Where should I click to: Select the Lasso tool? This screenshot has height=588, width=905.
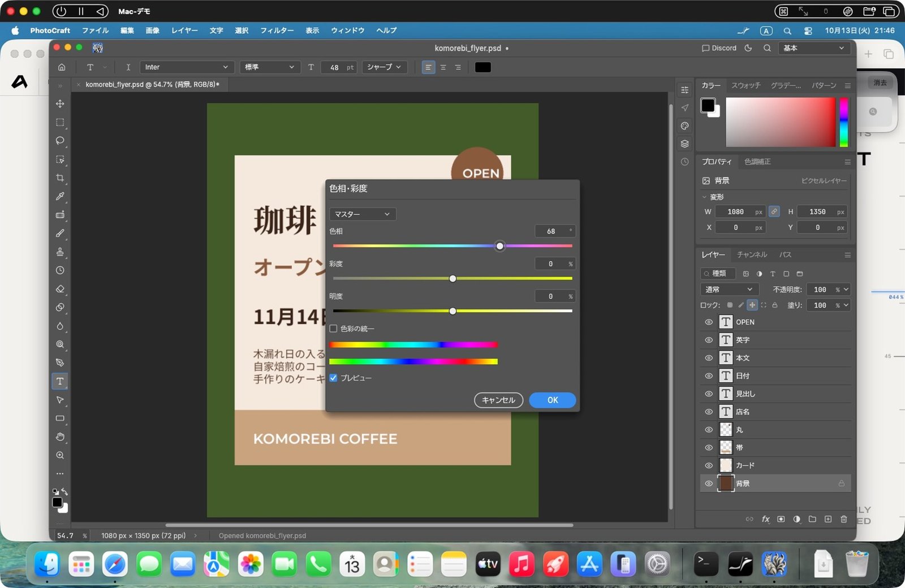[60, 141]
